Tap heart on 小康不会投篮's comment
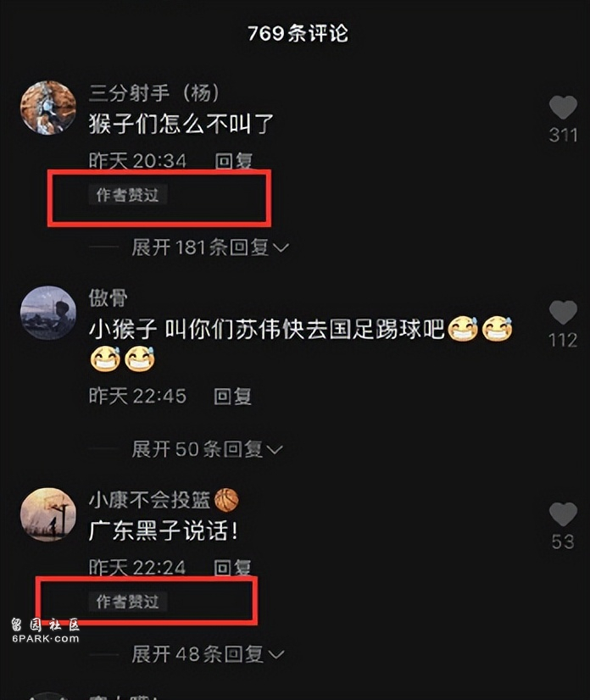The height and width of the screenshot is (700, 590). pyautogui.click(x=563, y=514)
